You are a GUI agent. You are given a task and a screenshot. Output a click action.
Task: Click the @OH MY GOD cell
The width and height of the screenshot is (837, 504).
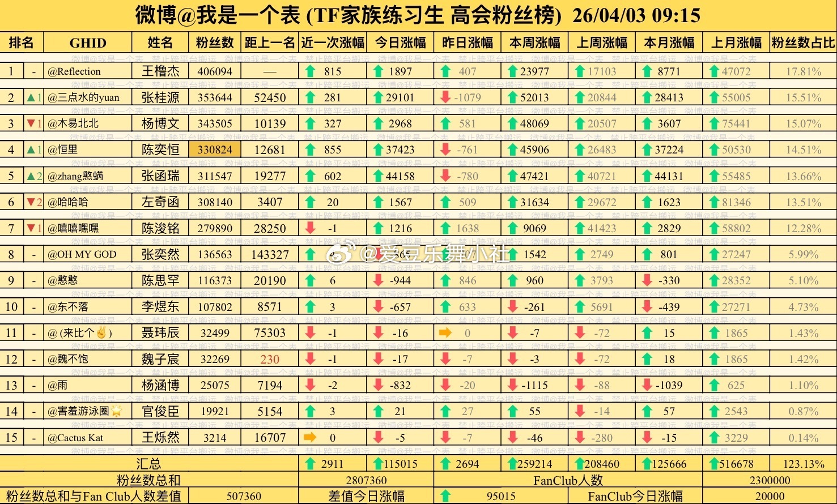pos(88,254)
